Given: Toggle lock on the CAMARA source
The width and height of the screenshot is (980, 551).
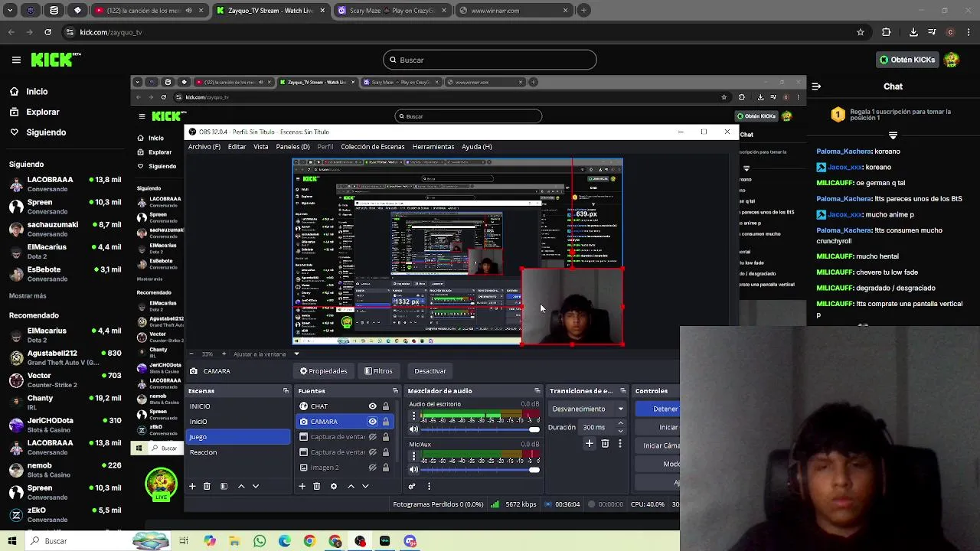Looking at the screenshot, I should [x=386, y=422].
